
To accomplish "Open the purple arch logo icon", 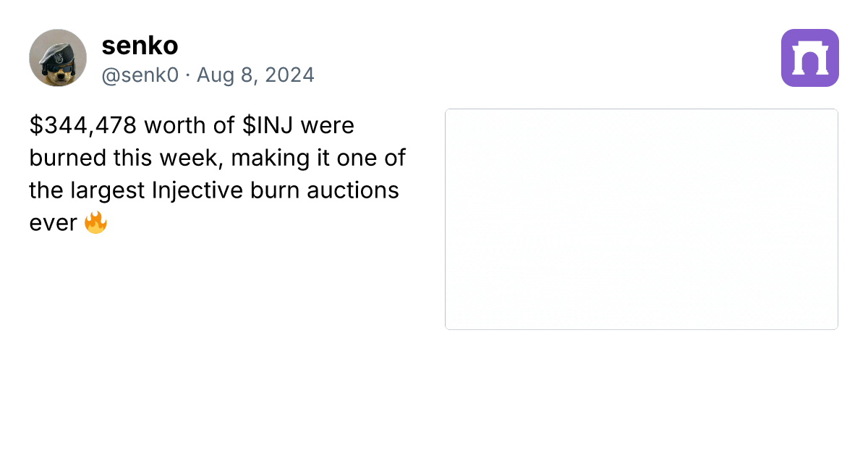I will [x=810, y=58].
